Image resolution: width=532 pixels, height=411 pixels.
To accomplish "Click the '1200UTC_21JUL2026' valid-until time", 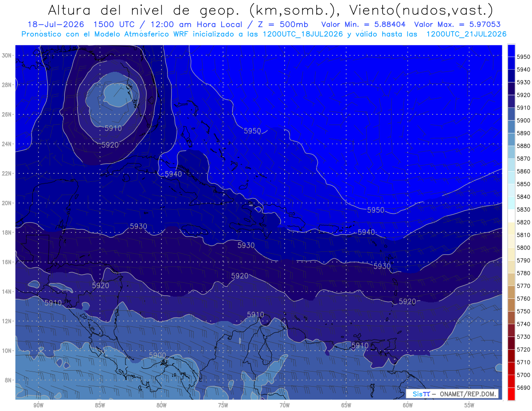I will (466, 34).
